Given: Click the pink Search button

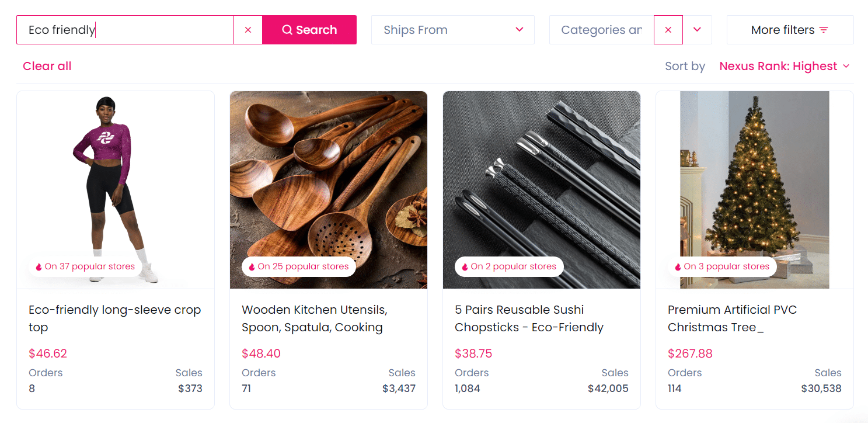Looking at the screenshot, I should click(x=309, y=30).
